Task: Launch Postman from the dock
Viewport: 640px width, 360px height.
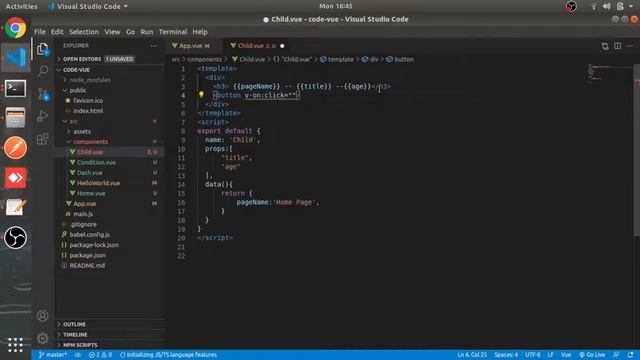Action: point(16,147)
